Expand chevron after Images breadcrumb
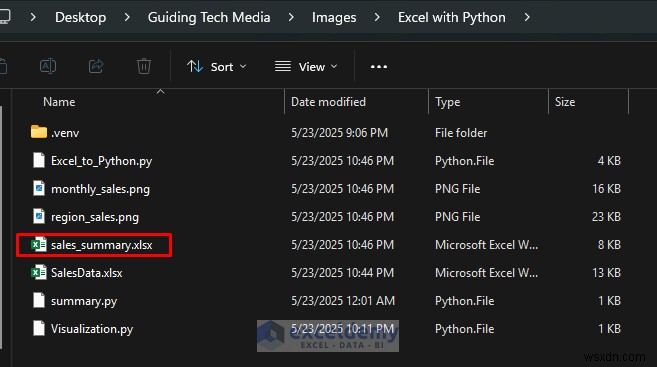The height and width of the screenshot is (367, 657). click(x=377, y=17)
